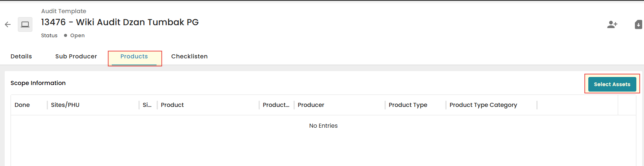Sort by Product Type Category column header

pos(483,105)
